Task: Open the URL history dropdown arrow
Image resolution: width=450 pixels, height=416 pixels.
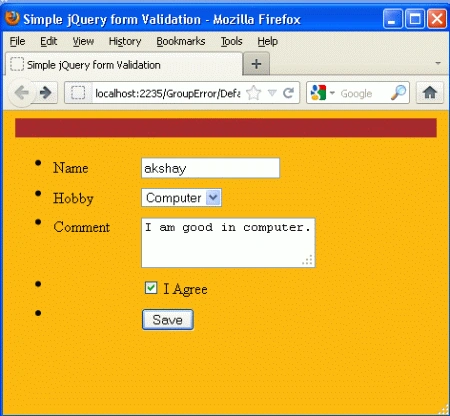Action: [272, 93]
